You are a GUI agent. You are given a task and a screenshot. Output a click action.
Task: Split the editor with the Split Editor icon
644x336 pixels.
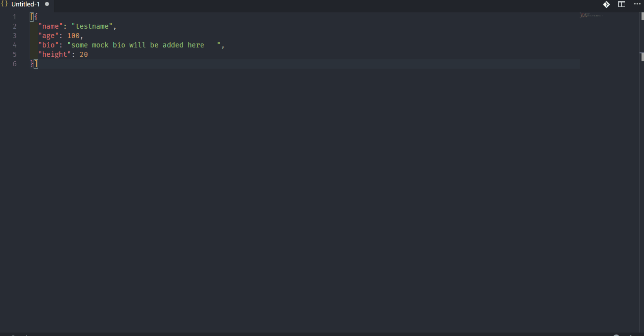click(622, 4)
